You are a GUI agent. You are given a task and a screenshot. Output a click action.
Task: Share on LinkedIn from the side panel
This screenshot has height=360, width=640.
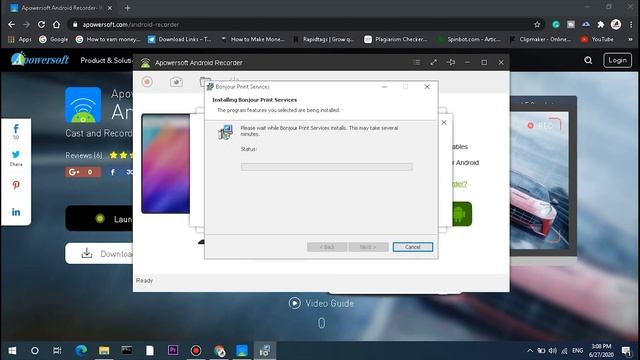tap(16, 212)
